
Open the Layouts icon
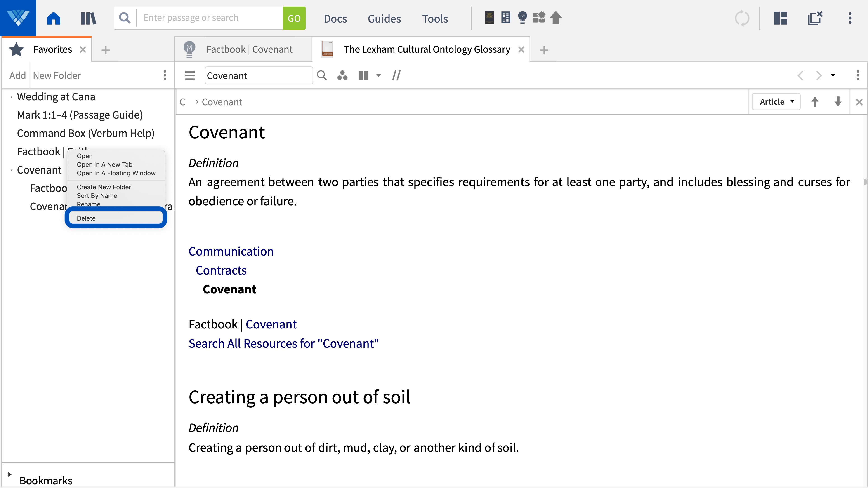[x=780, y=18]
